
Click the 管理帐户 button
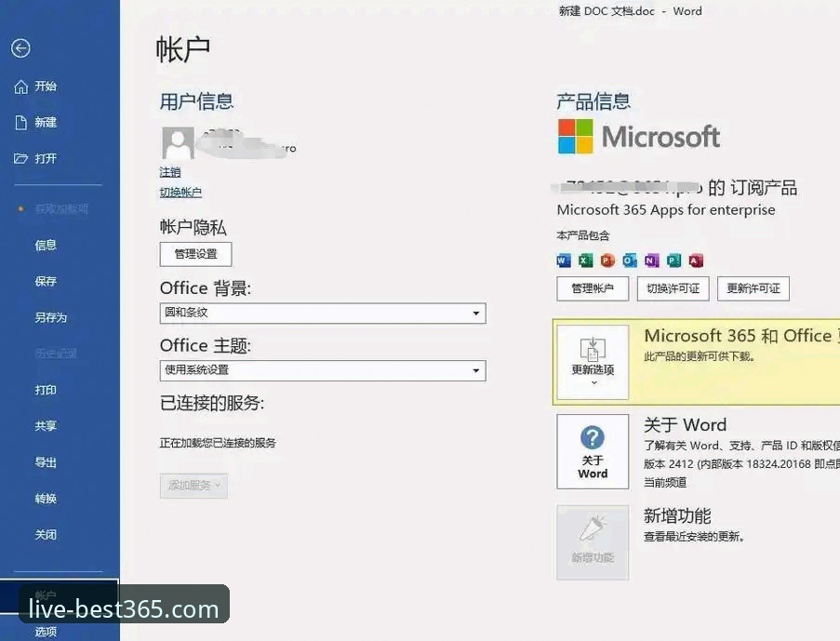coord(593,289)
